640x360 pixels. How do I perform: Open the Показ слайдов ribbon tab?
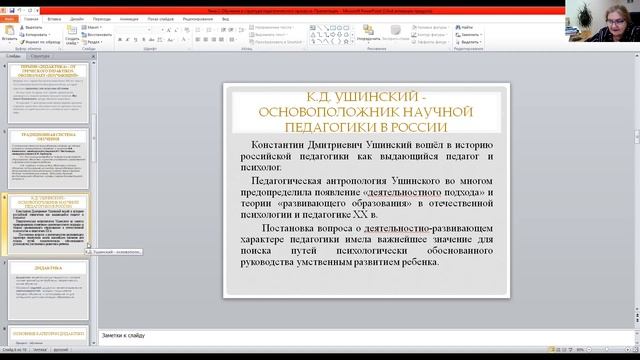(x=160, y=19)
